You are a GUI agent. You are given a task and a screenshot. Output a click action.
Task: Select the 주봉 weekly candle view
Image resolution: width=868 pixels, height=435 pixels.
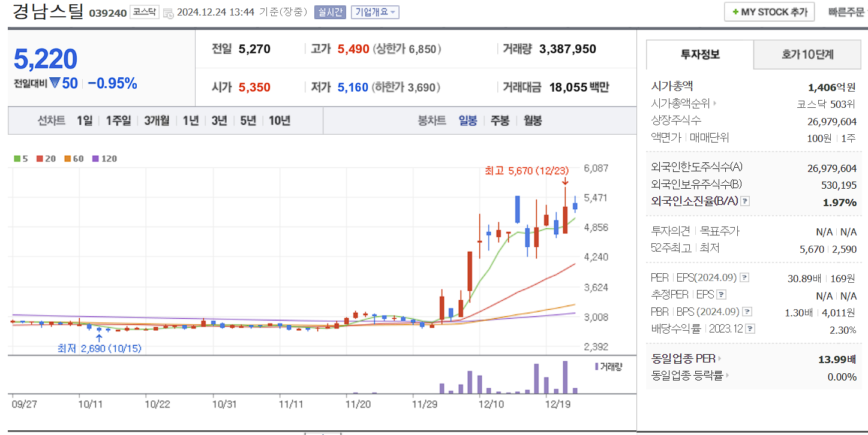pyautogui.click(x=501, y=120)
